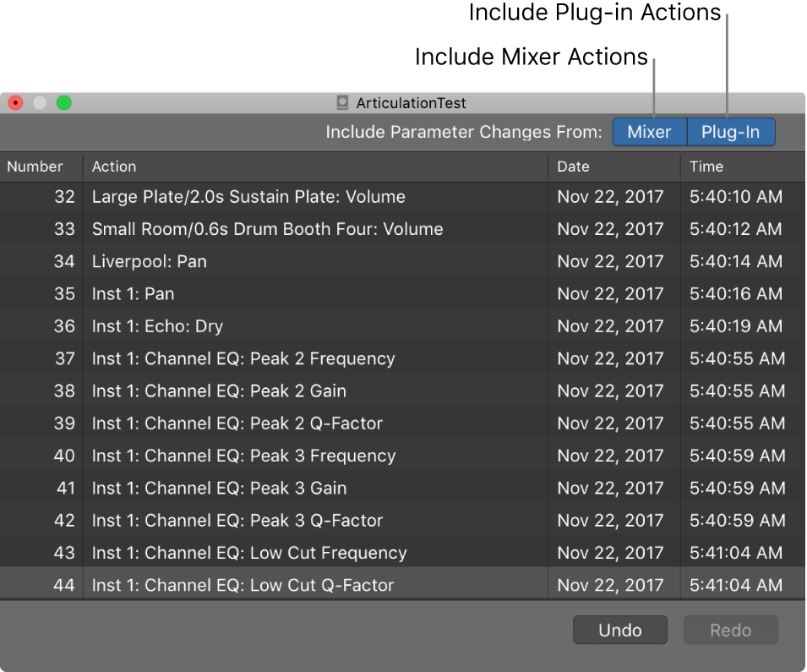This screenshot has height=672, width=807.
Task: Select 'Channel EQ: Low Cut Q-Factor' row
Action: (402, 584)
